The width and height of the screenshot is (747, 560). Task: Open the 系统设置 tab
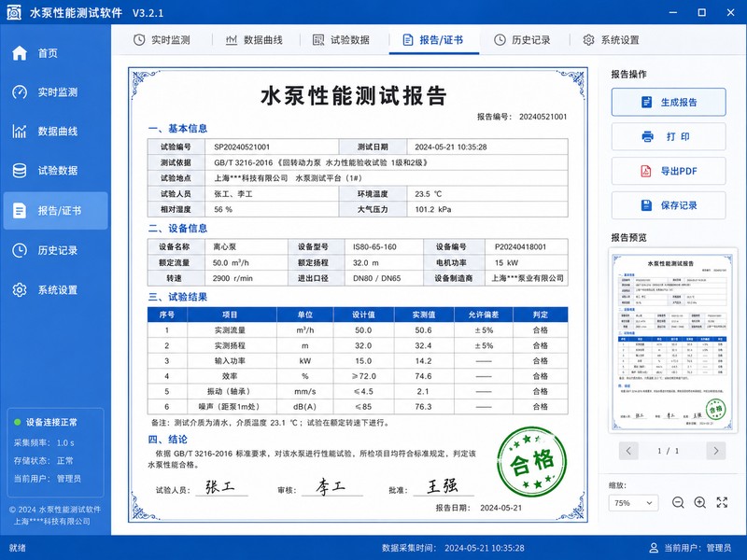[612, 40]
